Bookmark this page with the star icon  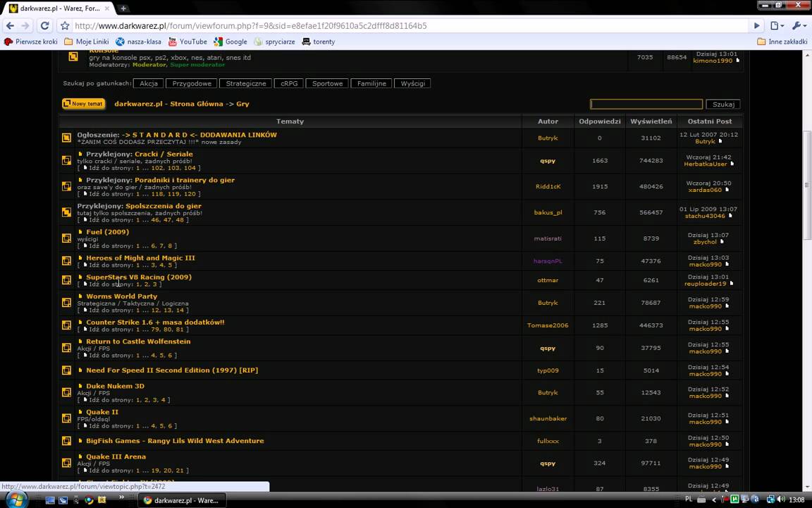pos(65,25)
